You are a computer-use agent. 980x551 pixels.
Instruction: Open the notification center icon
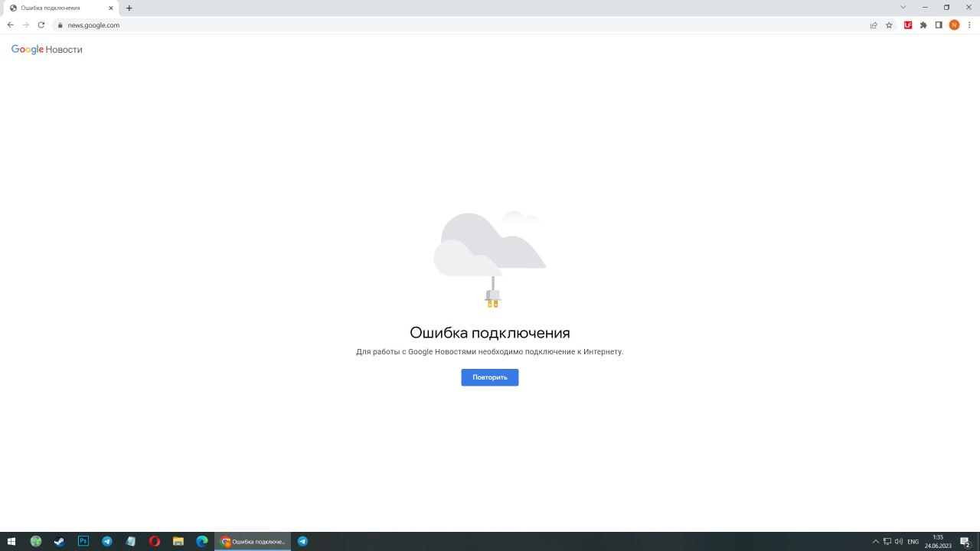tap(965, 542)
